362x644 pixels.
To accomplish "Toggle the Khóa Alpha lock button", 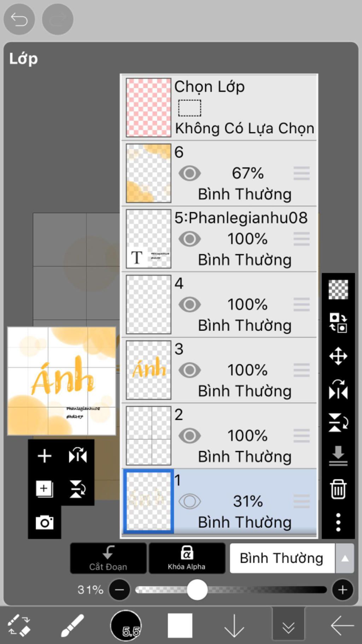I will pos(187,558).
